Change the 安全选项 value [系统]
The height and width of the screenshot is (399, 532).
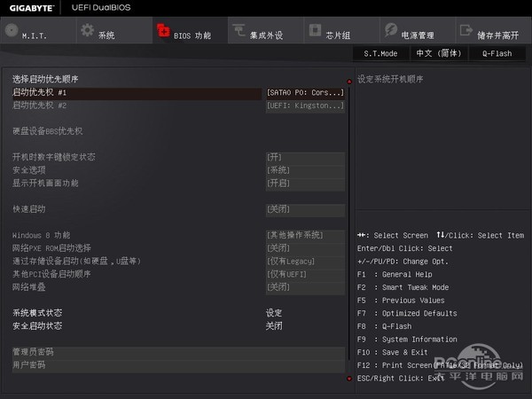[305, 170]
